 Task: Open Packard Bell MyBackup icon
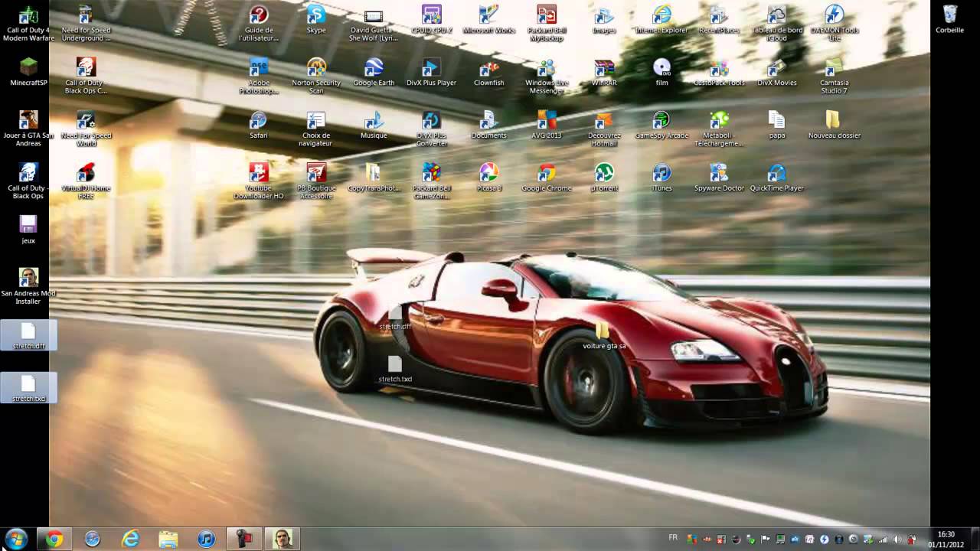[x=547, y=24]
